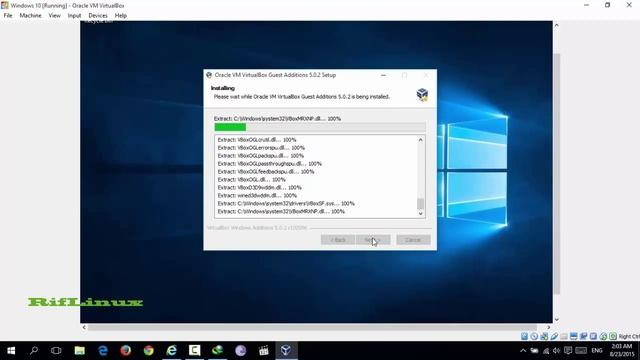The height and width of the screenshot is (360, 640).
Task: Click the extract log scroll-up arrow
Action: (420, 140)
